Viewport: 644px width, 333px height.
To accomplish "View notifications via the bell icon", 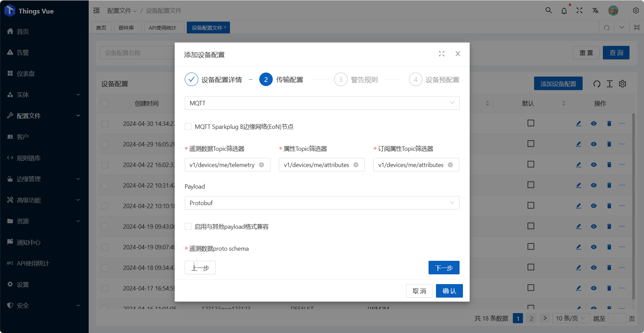I will coord(563,10).
